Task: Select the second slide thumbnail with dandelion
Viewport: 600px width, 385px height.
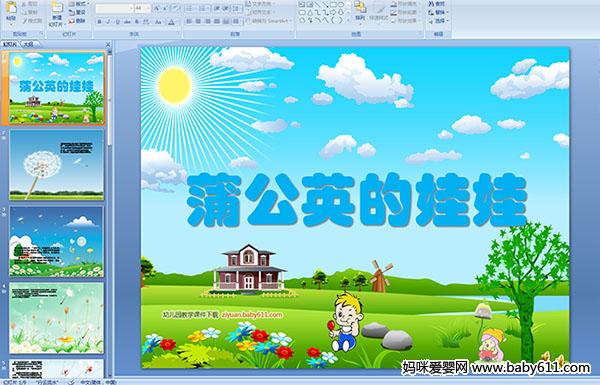Action: pyautogui.click(x=57, y=165)
